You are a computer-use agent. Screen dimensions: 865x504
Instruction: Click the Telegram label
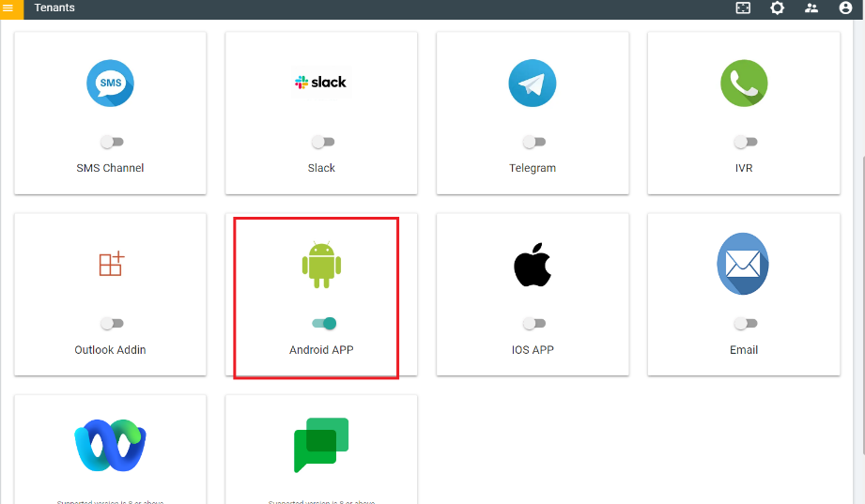coord(533,168)
